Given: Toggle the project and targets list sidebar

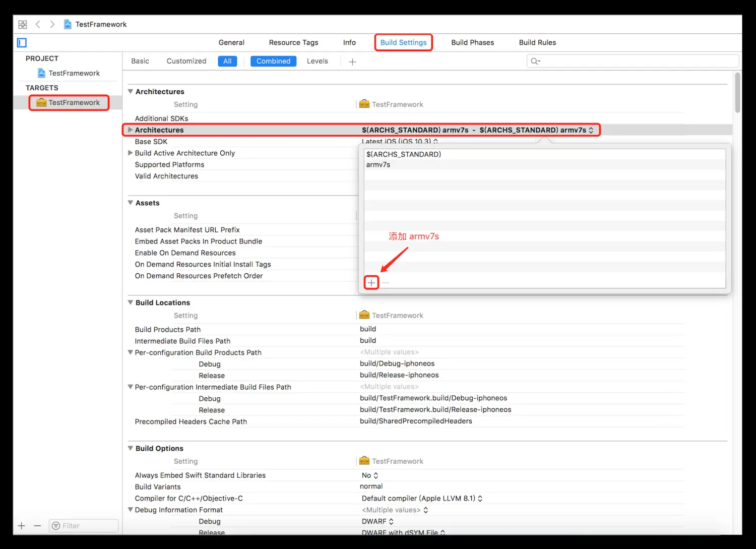Looking at the screenshot, I should pos(22,43).
